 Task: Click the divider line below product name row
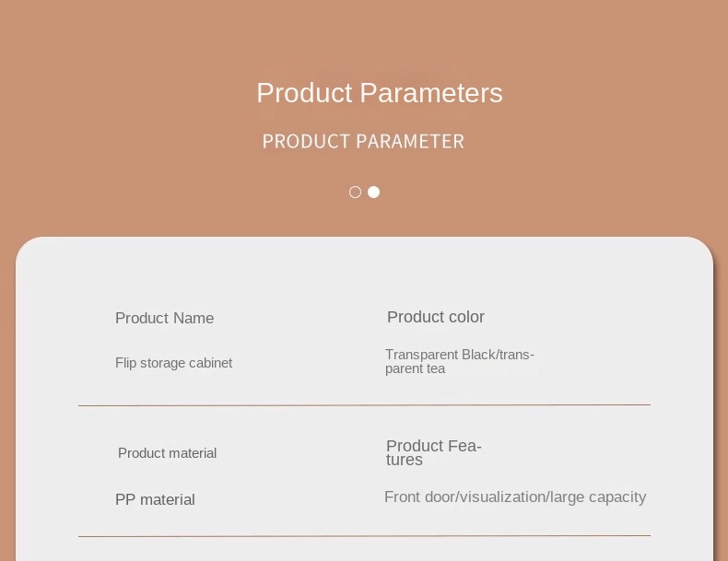(364, 405)
